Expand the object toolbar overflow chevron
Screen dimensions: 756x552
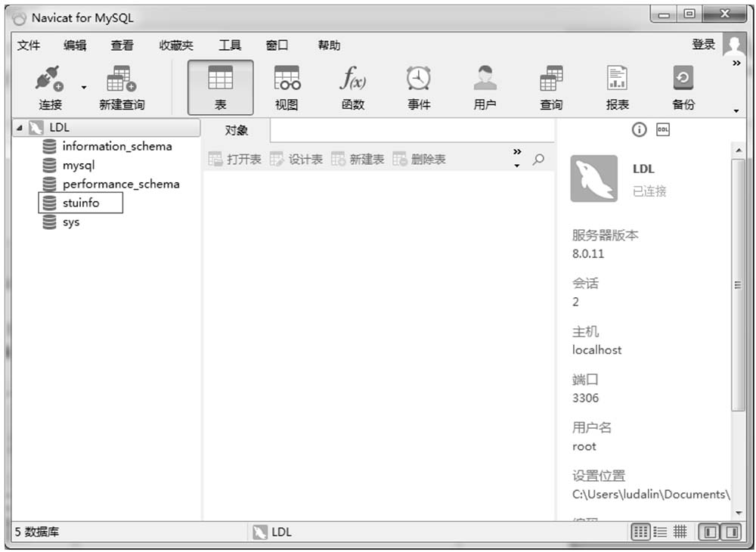click(517, 151)
